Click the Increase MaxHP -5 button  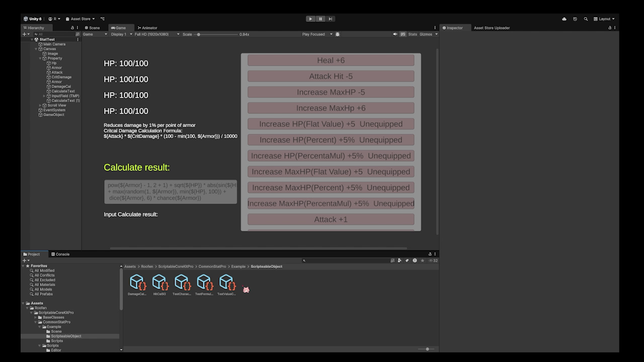pos(331,92)
